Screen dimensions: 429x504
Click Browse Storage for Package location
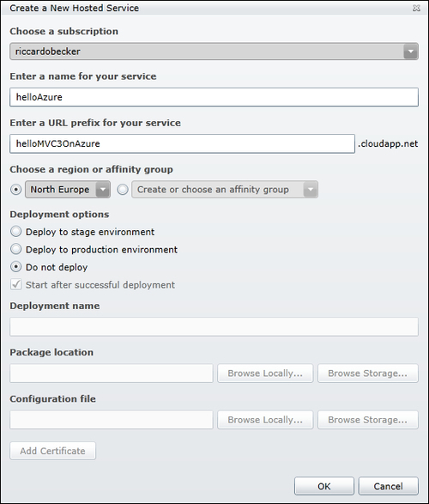(368, 373)
